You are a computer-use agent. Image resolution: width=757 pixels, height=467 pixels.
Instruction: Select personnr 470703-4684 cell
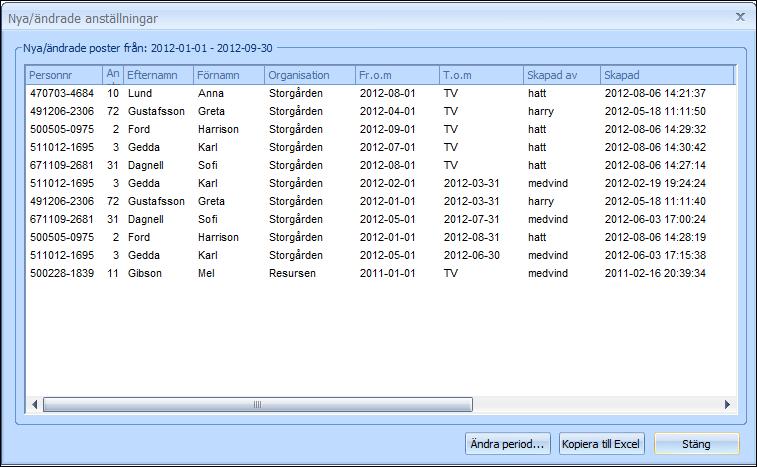click(62, 93)
